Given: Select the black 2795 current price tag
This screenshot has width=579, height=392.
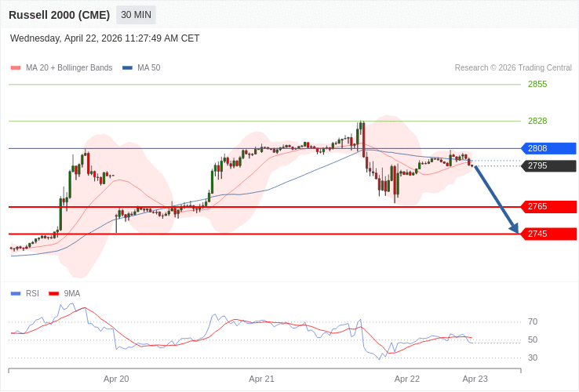Looking at the screenshot, I should coord(548,165).
